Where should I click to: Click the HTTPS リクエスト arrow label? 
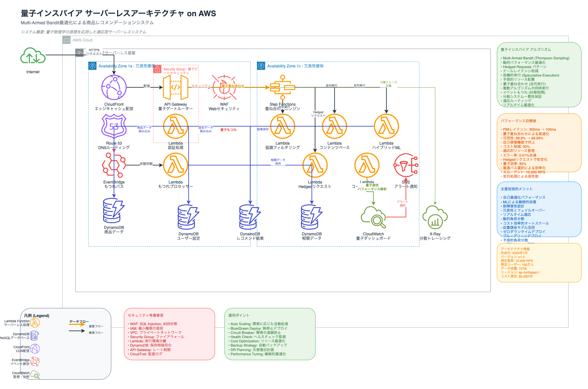click(x=94, y=52)
